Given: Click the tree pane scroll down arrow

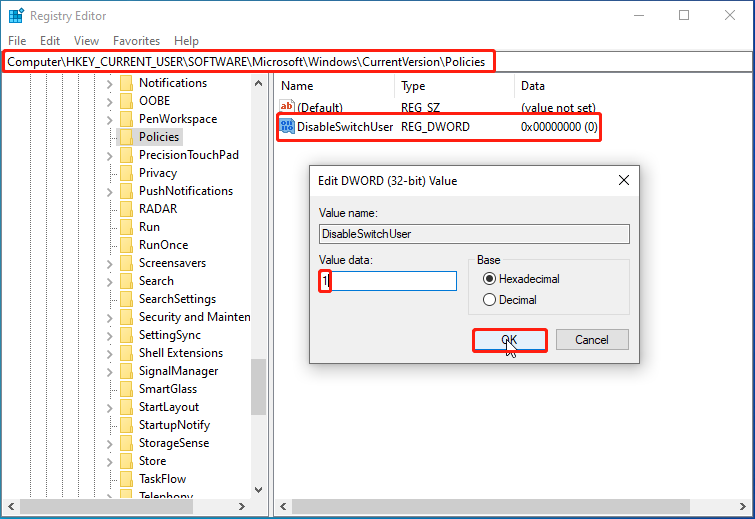Looking at the screenshot, I should [259, 490].
